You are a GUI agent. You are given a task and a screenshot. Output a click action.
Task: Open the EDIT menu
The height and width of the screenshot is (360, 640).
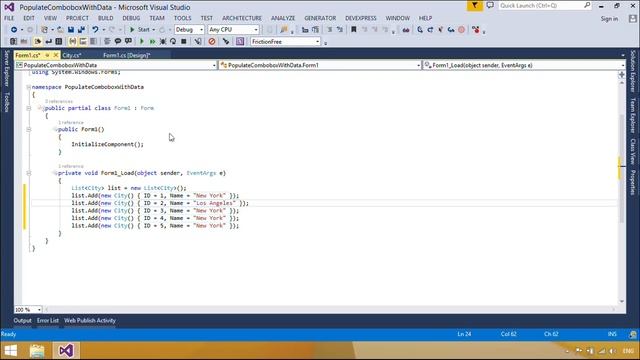(29, 18)
